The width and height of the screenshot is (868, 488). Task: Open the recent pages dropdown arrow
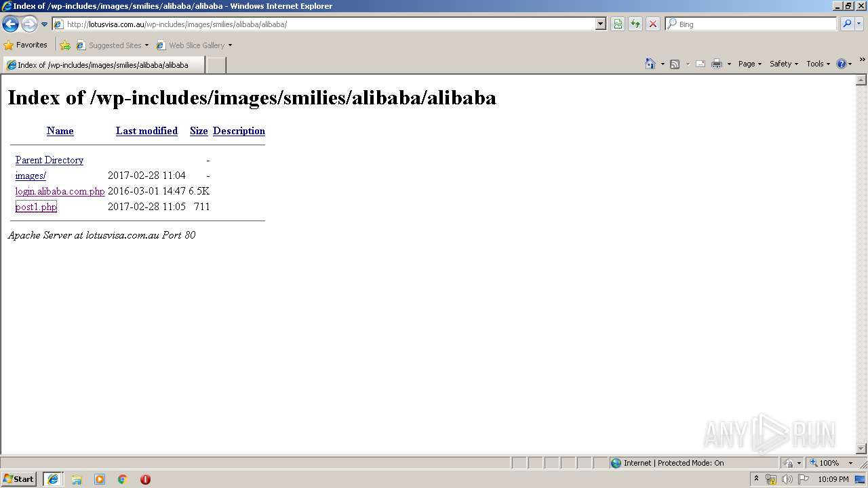pyautogui.click(x=44, y=24)
